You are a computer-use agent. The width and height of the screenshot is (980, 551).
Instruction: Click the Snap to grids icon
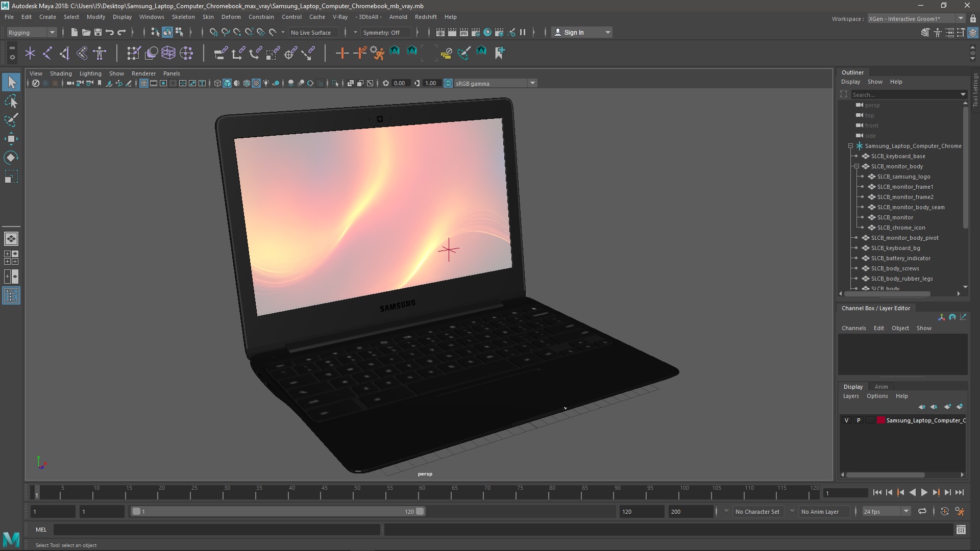[213, 32]
